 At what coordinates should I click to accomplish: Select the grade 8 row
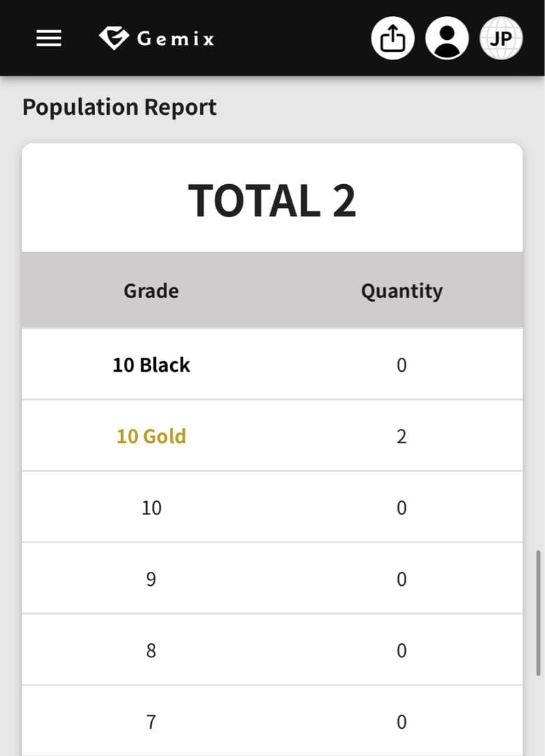[x=151, y=650]
